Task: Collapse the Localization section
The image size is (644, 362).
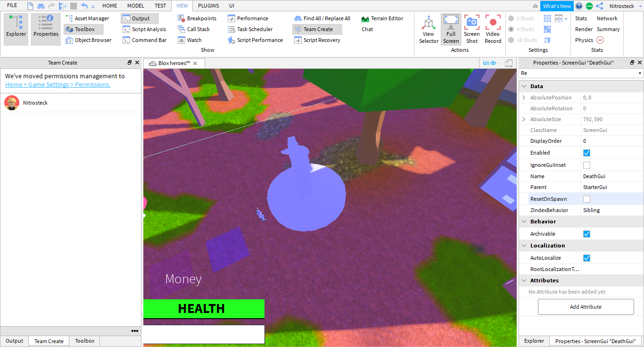Action: (523, 246)
